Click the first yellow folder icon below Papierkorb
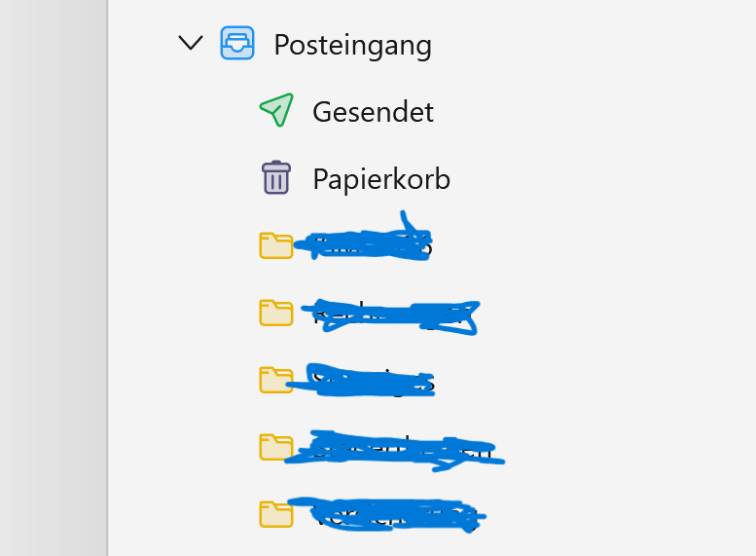 pos(276,245)
